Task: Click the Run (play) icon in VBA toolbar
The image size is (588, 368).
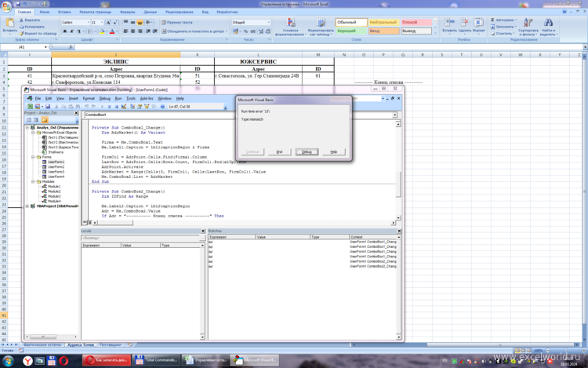Action: click(102, 107)
